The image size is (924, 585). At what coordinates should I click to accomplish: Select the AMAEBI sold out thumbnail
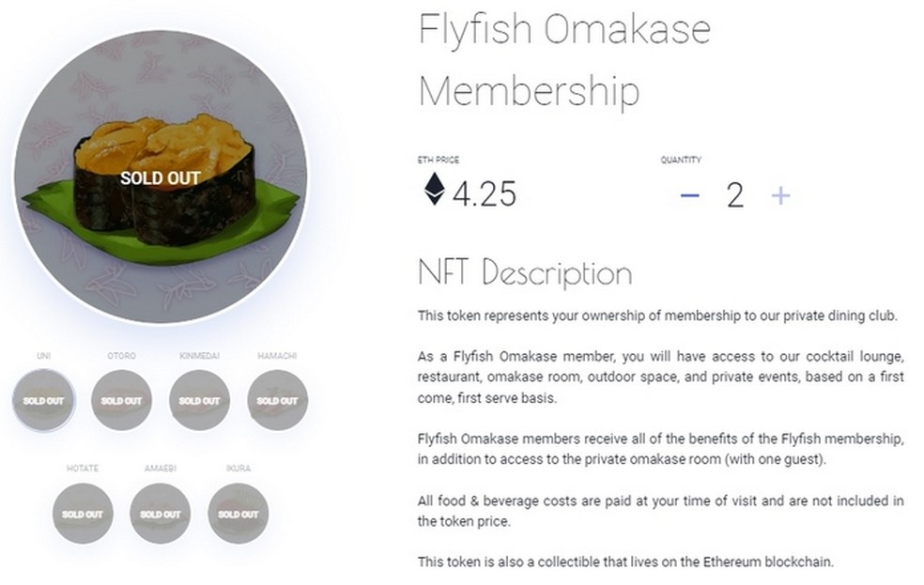point(161,514)
